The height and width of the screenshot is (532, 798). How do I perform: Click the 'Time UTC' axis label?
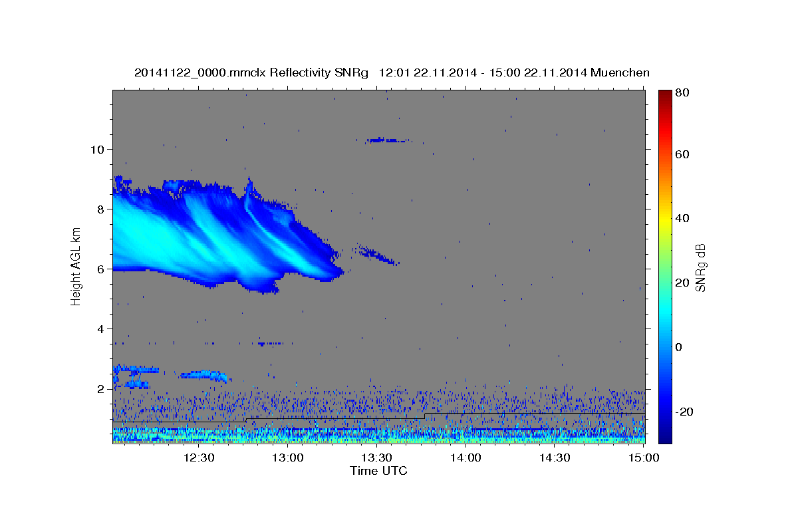point(378,471)
